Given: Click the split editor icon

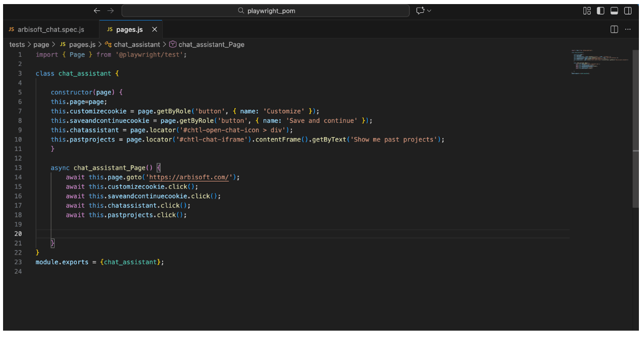Looking at the screenshot, I should 613,29.
